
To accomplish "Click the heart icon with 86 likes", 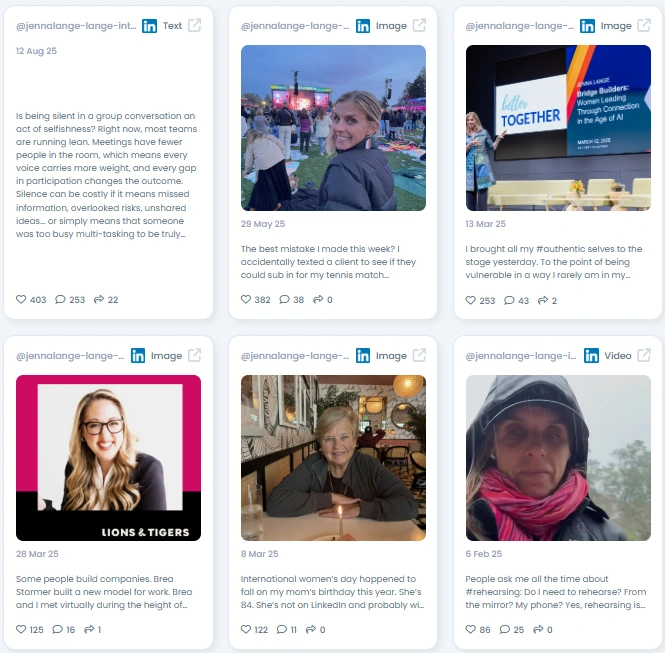I will (x=471, y=629).
